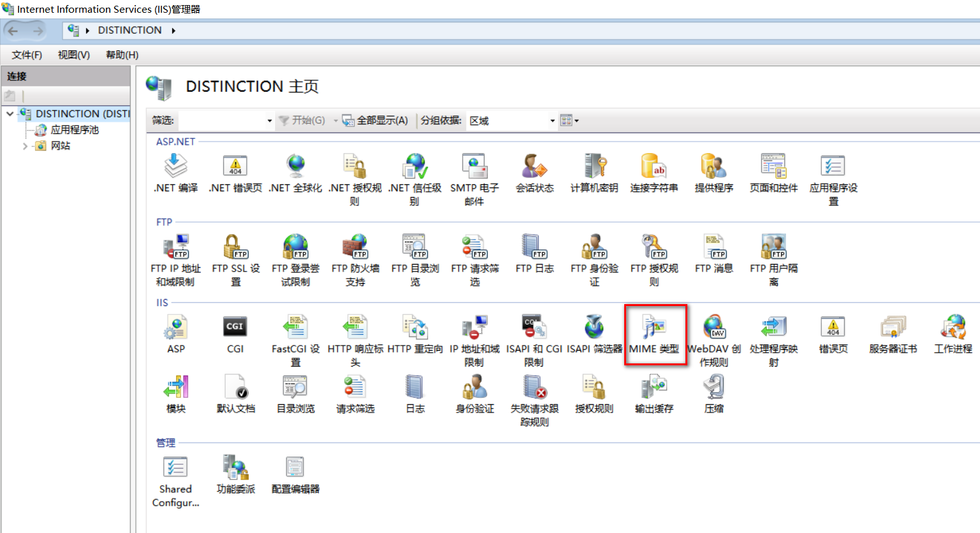Open FTP 授权规则 feature
Screen dimensions: 980x533
654,260
